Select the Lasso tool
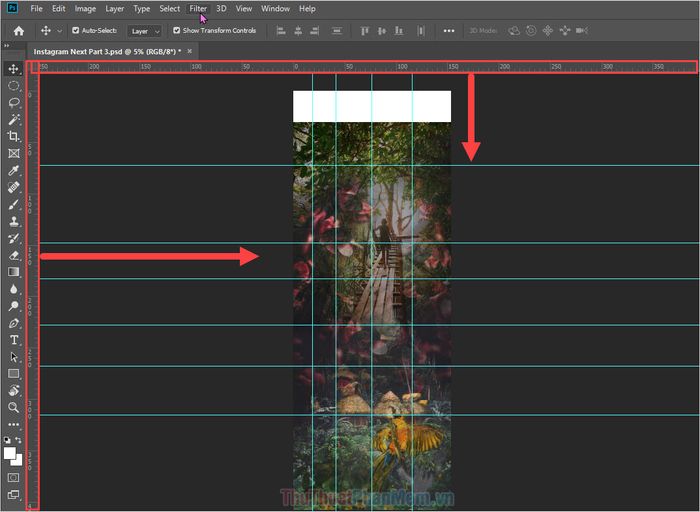The height and width of the screenshot is (512, 700). tap(13, 103)
